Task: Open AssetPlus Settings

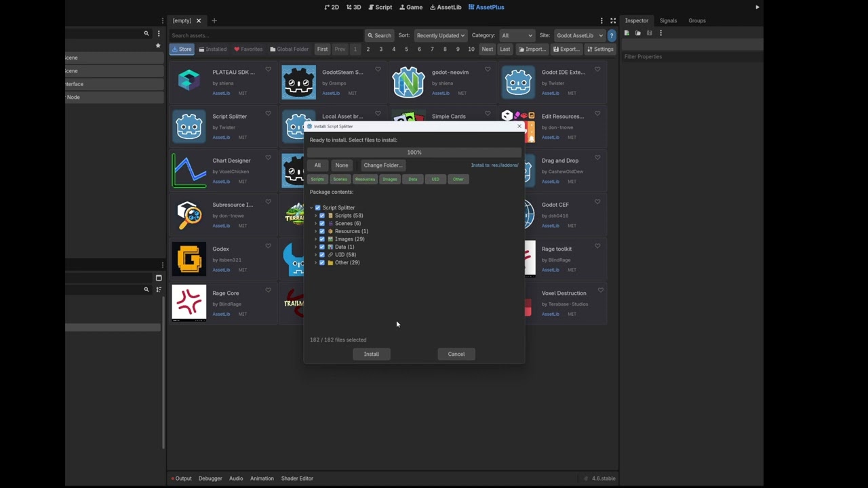Action: tap(600, 49)
